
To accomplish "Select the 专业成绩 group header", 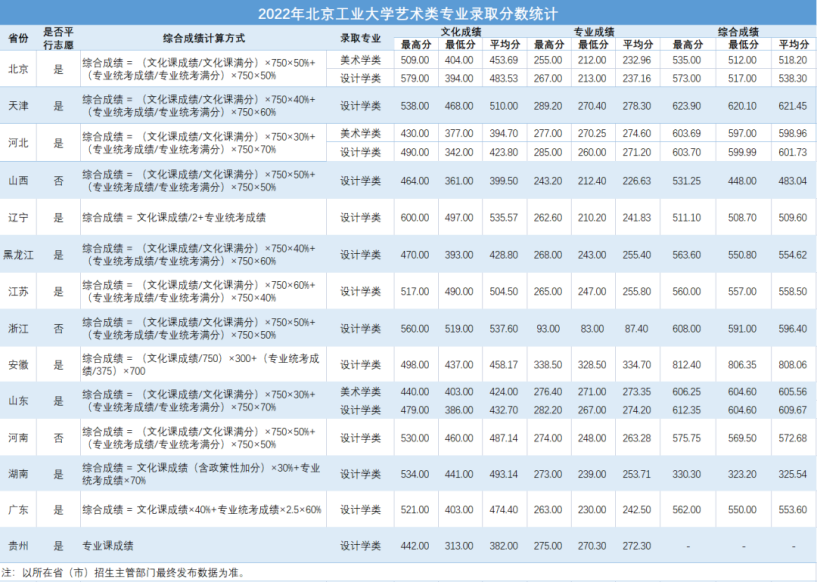I will [593, 32].
